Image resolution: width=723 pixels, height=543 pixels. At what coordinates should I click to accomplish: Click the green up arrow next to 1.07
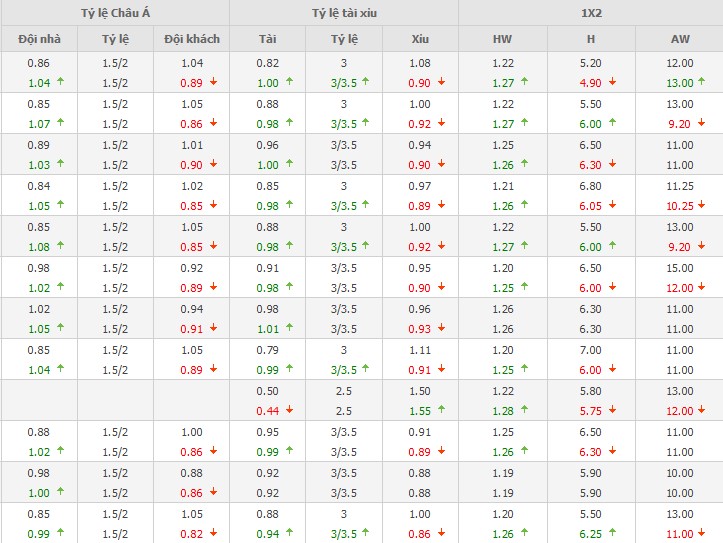click(x=59, y=124)
